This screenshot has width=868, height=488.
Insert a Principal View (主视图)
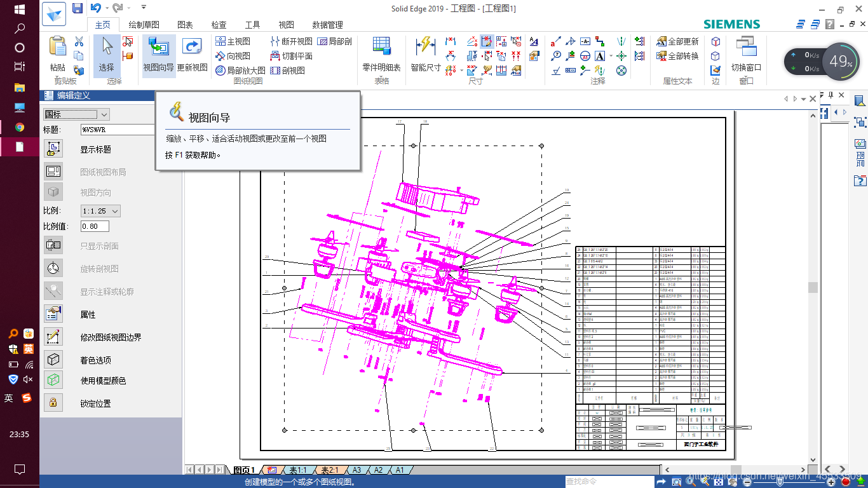coord(234,41)
